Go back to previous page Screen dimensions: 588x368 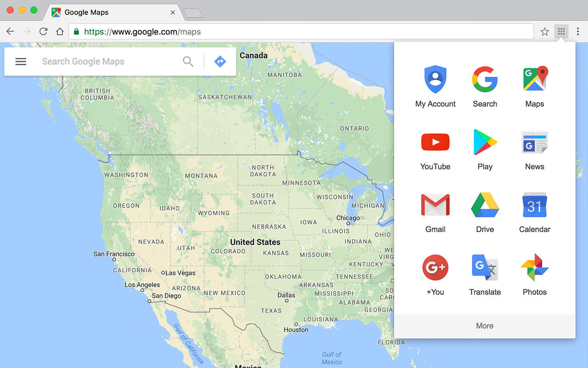pos(10,32)
